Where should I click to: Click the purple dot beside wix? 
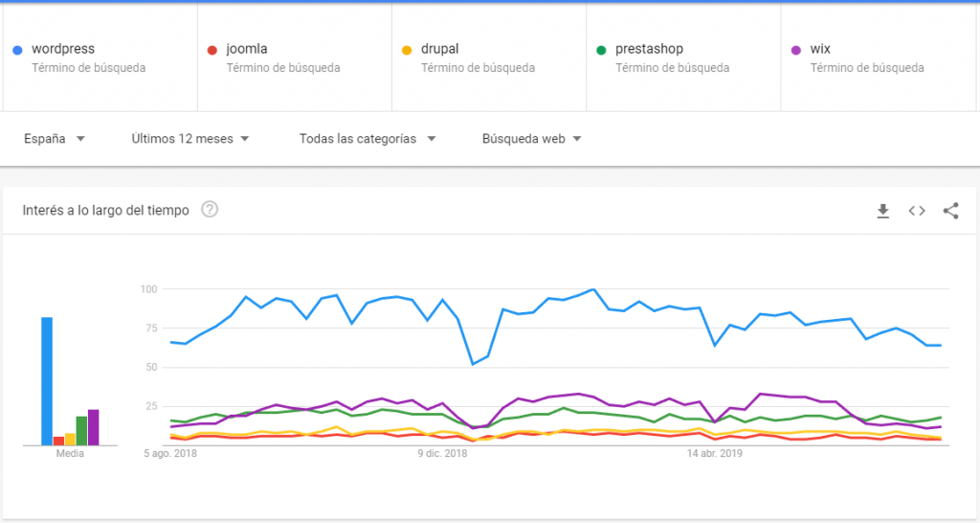point(796,50)
